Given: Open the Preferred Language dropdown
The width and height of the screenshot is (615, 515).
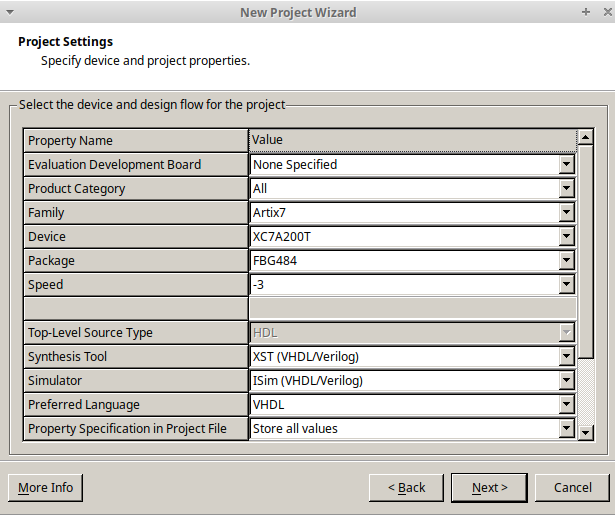Looking at the screenshot, I should [566, 405].
